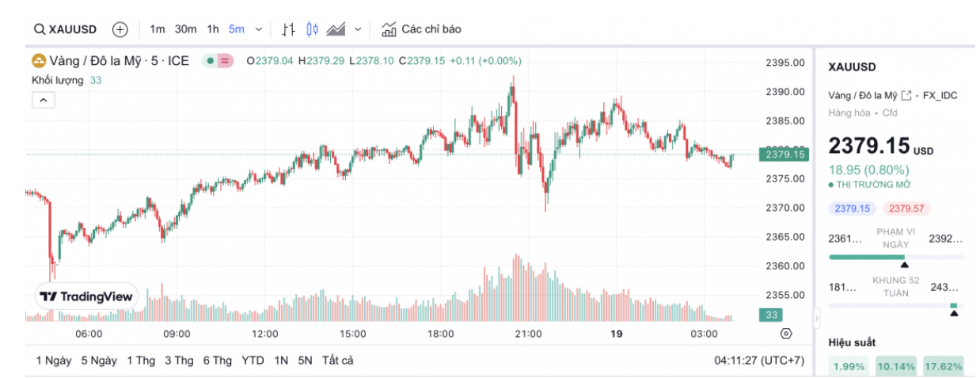Show the Tất cả full date range
Screen dimensions: 980x378
(337, 361)
